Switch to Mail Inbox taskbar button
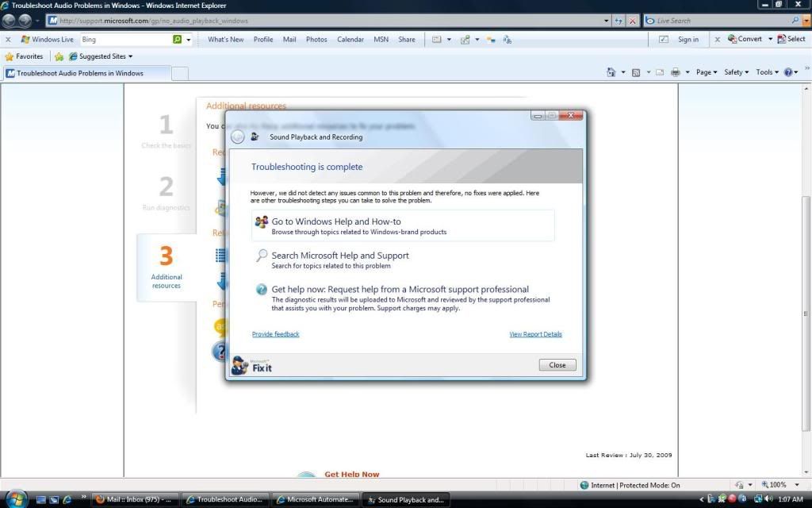 pyautogui.click(x=135, y=500)
